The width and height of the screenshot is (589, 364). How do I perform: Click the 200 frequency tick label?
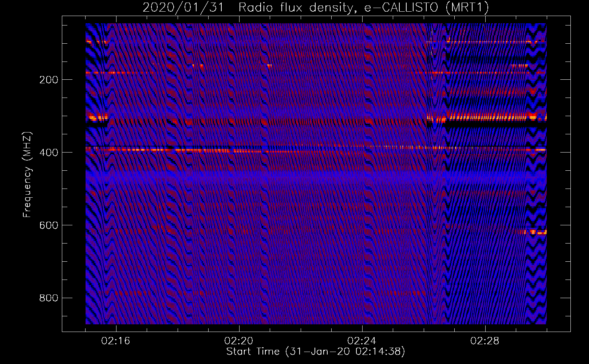(x=49, y=80)
